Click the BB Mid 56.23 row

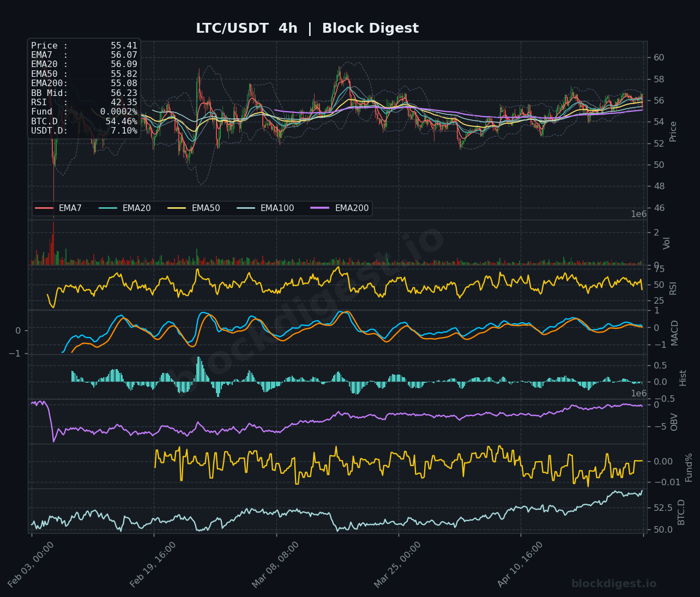point(84,93)
